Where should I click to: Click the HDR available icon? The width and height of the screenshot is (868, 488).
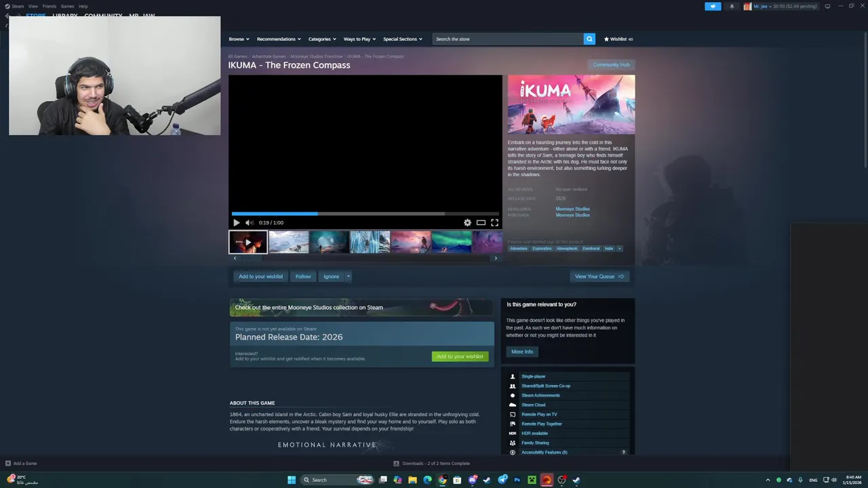click(x=513, y=433)
